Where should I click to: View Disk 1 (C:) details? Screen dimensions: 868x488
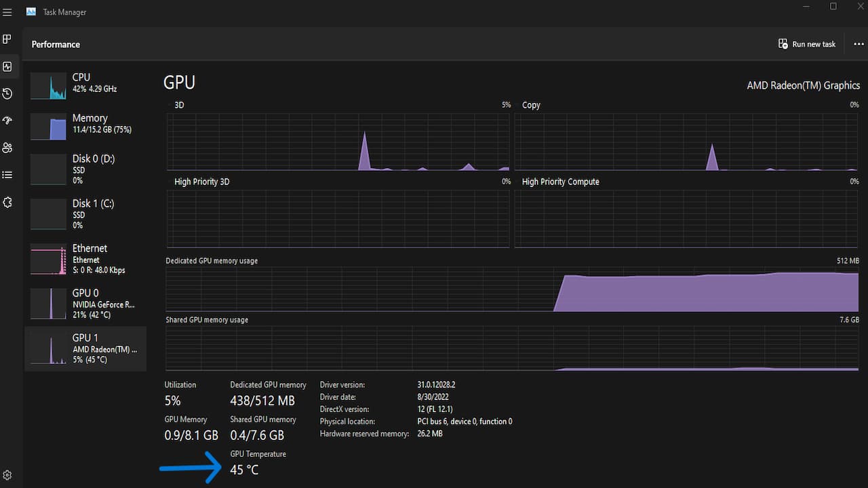click(x=85, y=213)
